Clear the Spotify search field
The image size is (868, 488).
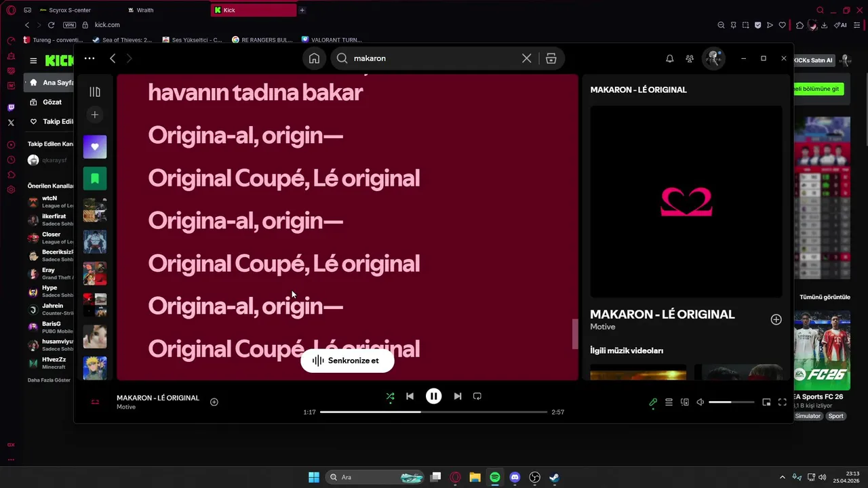526,58
